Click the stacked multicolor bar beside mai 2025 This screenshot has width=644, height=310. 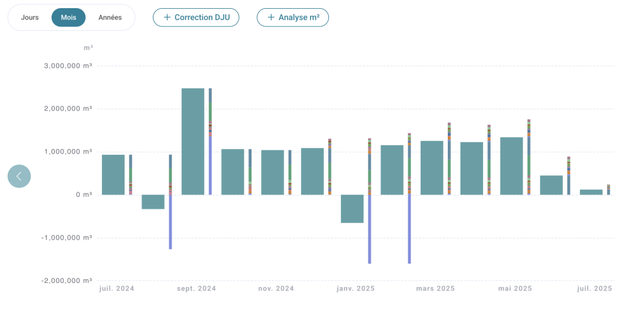(529, 157)
